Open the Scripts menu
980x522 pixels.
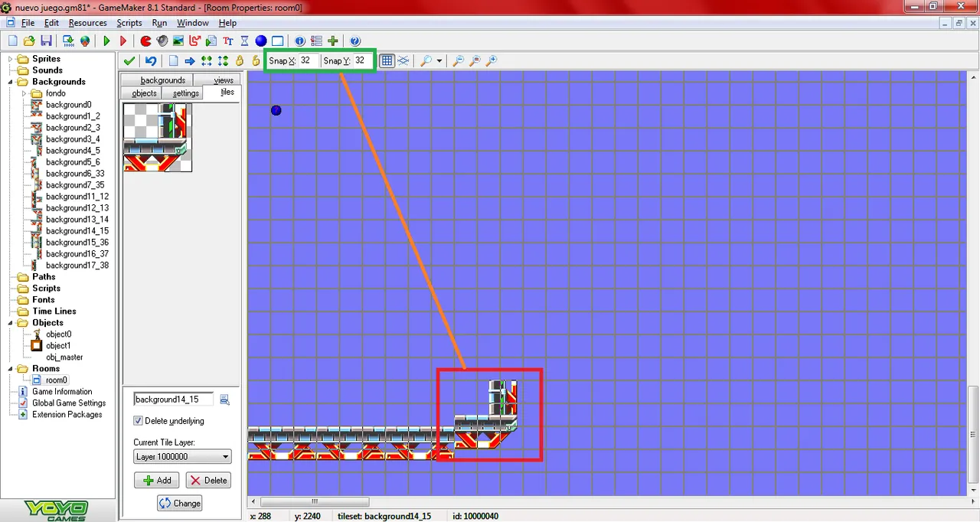129,23
